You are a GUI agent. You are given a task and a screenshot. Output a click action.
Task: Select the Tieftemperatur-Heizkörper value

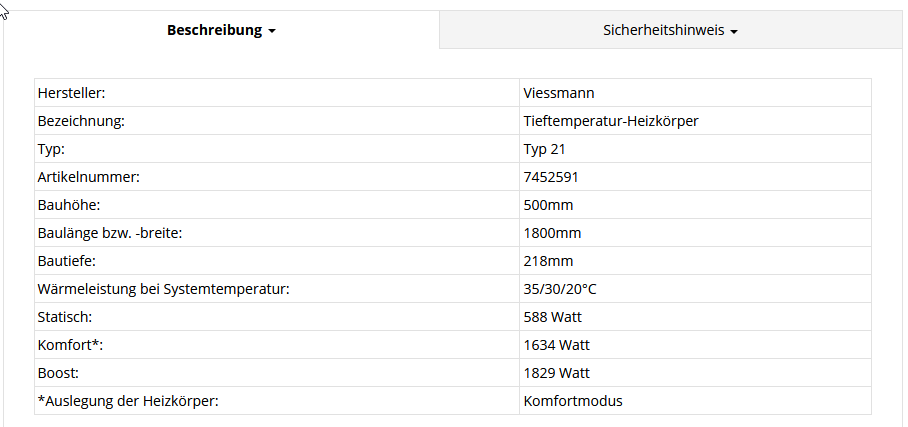(x=611, y=121)
